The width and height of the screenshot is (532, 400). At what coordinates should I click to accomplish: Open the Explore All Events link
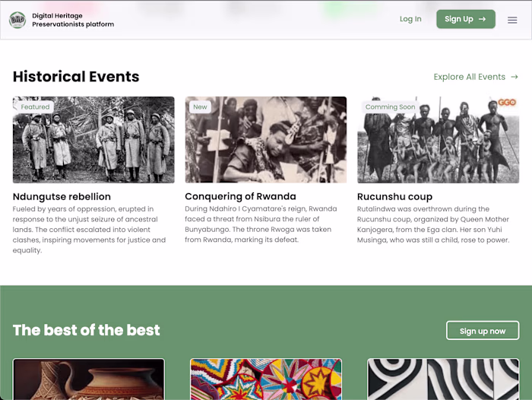(470, 77)
